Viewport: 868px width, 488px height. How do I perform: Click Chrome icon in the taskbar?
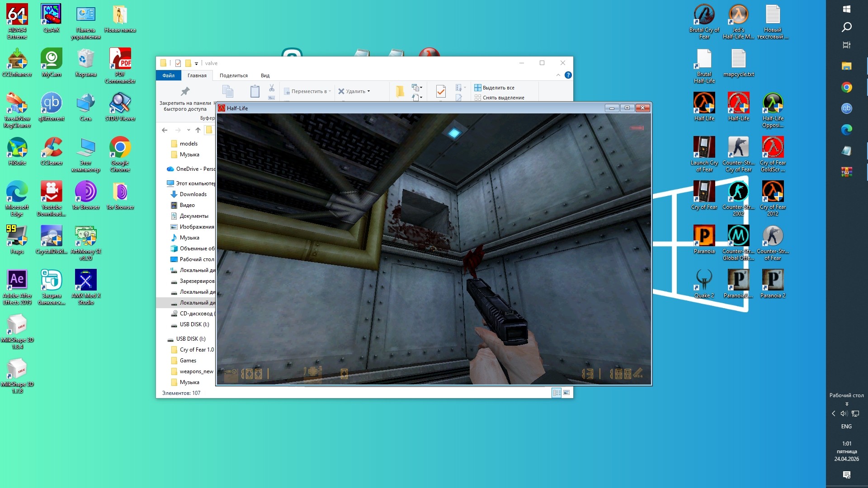tap(846, 87)
